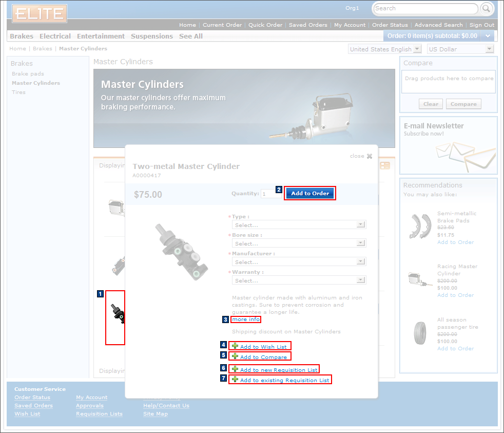Screen dimensions: 504x433
Task: Switch to the list view icon
Action: point(385,166)
